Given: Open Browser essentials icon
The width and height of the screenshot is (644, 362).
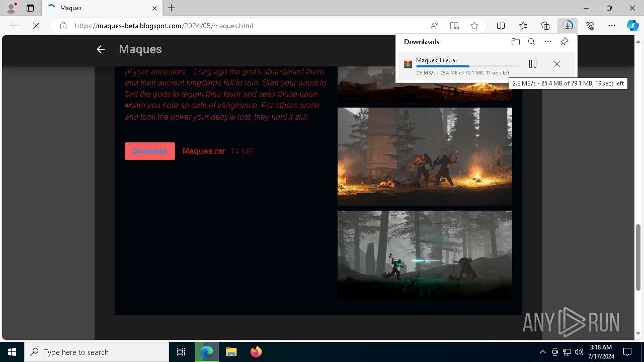Looking at the screenshot, I should tap(590, 26).
